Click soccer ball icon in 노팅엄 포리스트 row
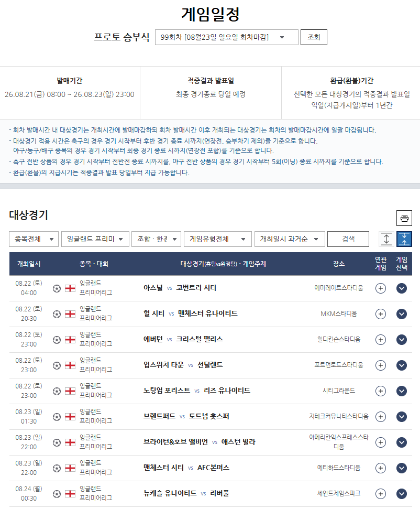The height and width of the screenshot is (509, 420). [57, 391]
